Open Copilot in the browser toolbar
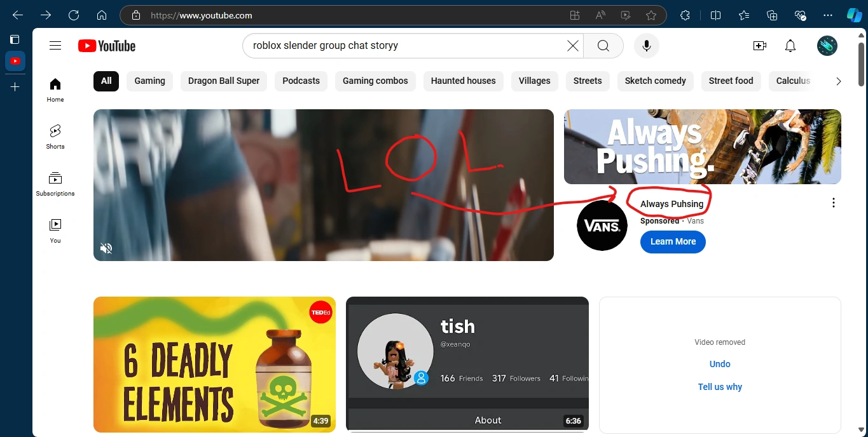Image resolution: width=868 pixels, height=437 pixels. (853, 15)
